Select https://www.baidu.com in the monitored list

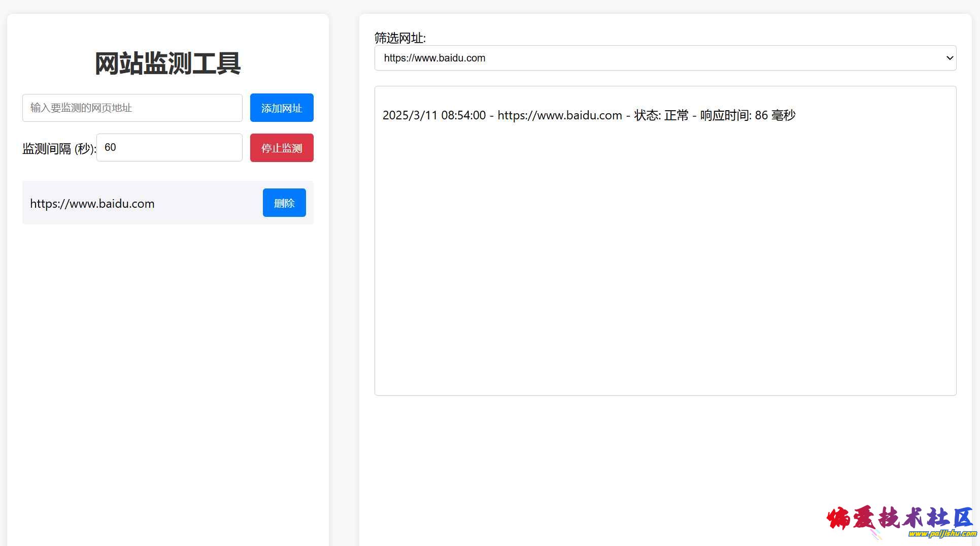(92, 204)
